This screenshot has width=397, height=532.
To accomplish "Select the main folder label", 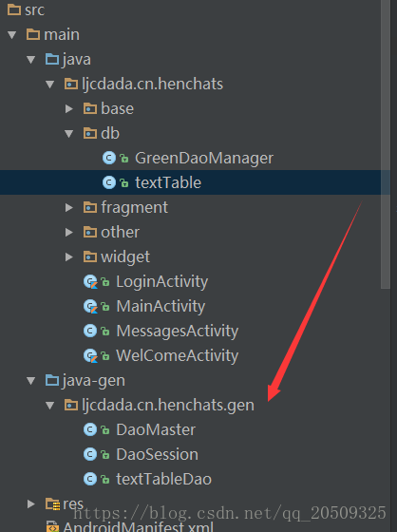I will point(62,35).
